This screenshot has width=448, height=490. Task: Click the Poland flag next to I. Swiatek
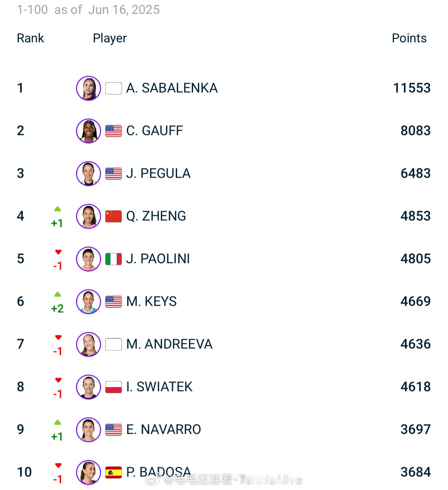tap(114, 387)
